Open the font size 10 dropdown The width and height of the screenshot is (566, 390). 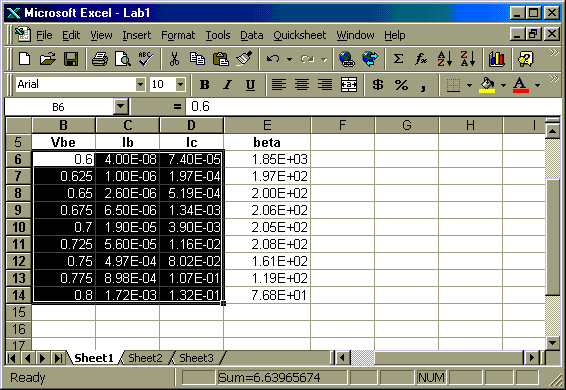(180, 85)
